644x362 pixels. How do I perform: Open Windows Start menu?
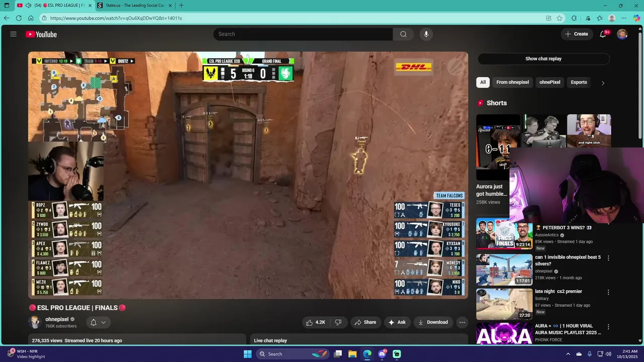pos(248,354)
